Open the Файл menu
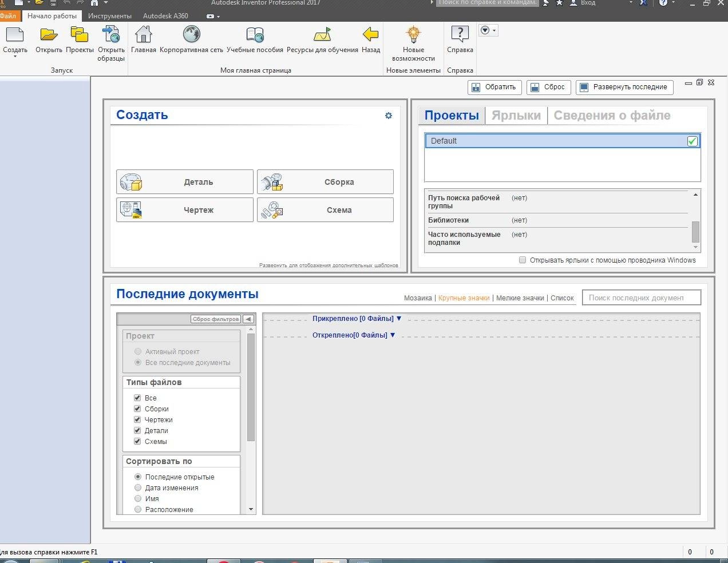 9,16
